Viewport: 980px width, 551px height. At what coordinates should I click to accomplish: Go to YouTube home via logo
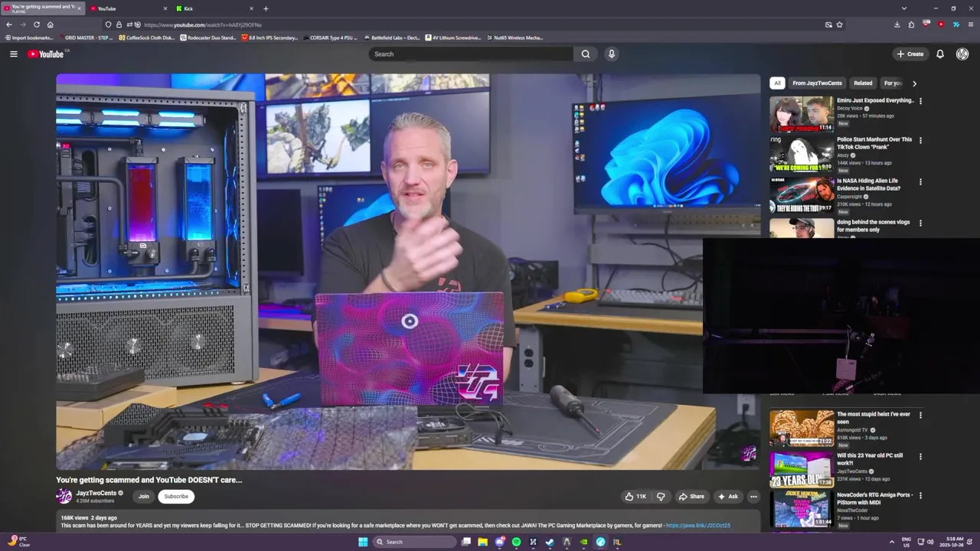pyautogui.click(x=47, y=54)
